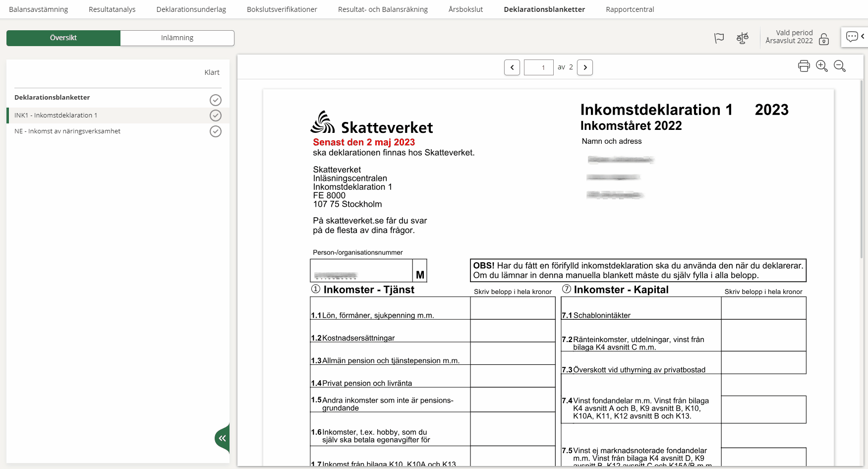Switch to the Inlämning view

(x=177, y=38)
